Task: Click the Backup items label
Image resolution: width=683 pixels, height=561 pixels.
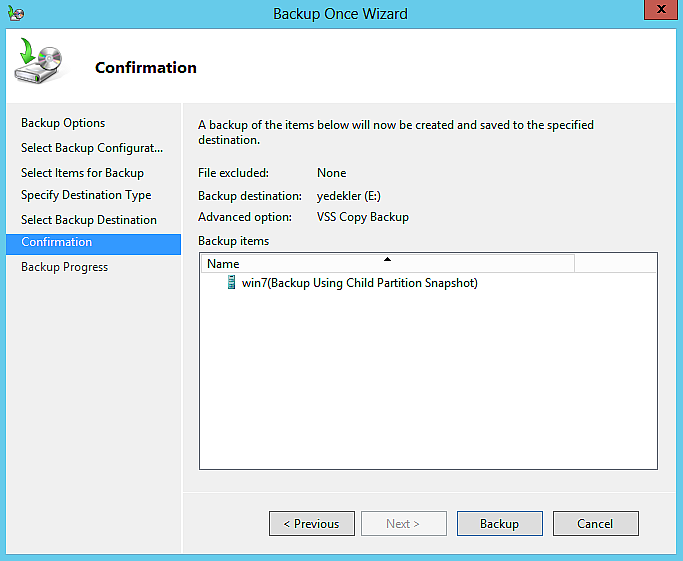Action: [x=233, y=241]
